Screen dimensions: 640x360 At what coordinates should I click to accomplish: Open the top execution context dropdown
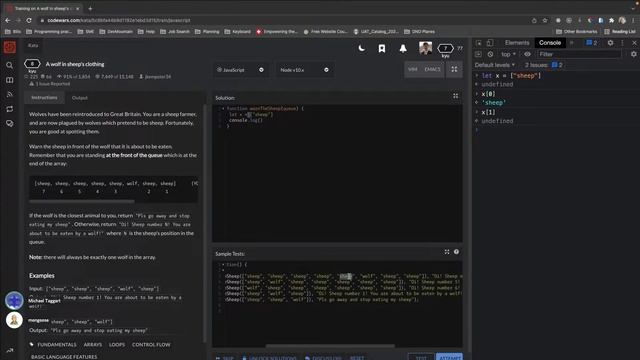[509, 54]
